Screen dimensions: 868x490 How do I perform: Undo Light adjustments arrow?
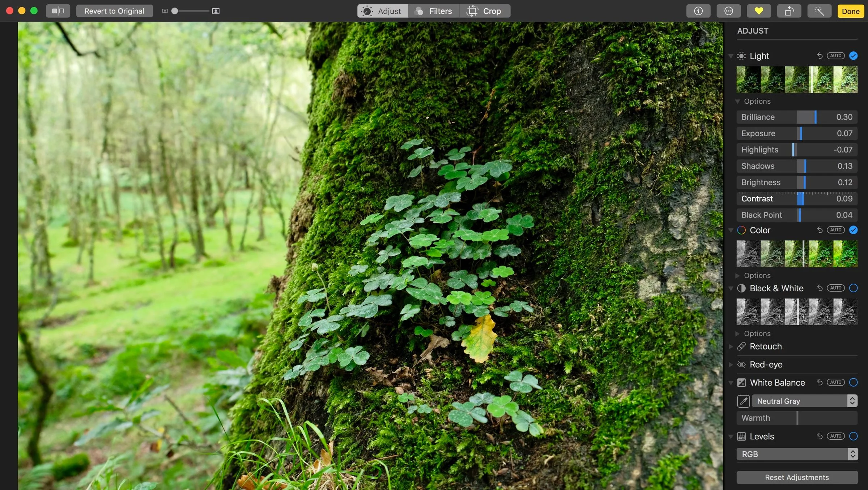[x=820, y=56]
